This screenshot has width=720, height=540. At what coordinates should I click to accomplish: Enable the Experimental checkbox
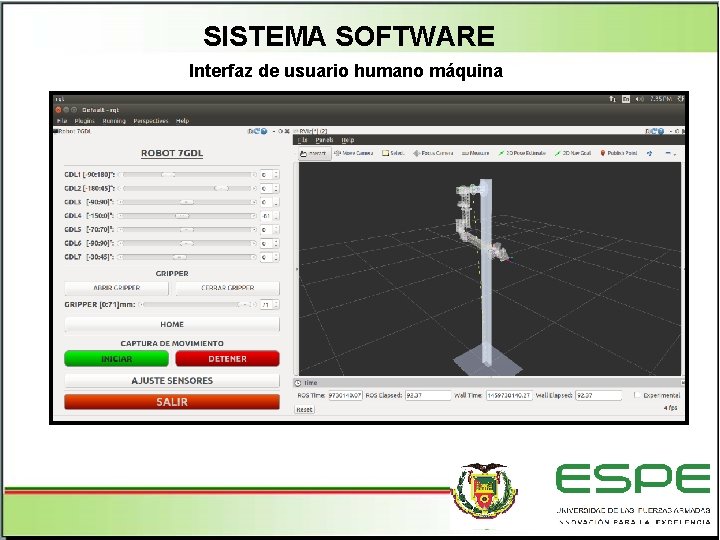[x=637, y=395]
